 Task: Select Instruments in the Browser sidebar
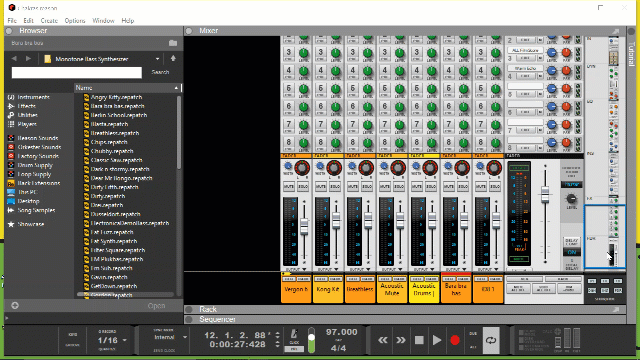coord(33,97)
